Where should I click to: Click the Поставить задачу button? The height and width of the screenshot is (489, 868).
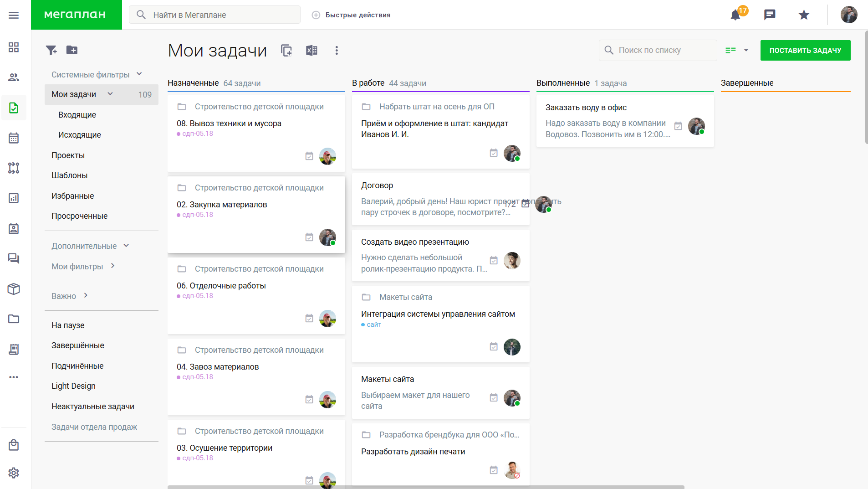[x=805, y=50]
